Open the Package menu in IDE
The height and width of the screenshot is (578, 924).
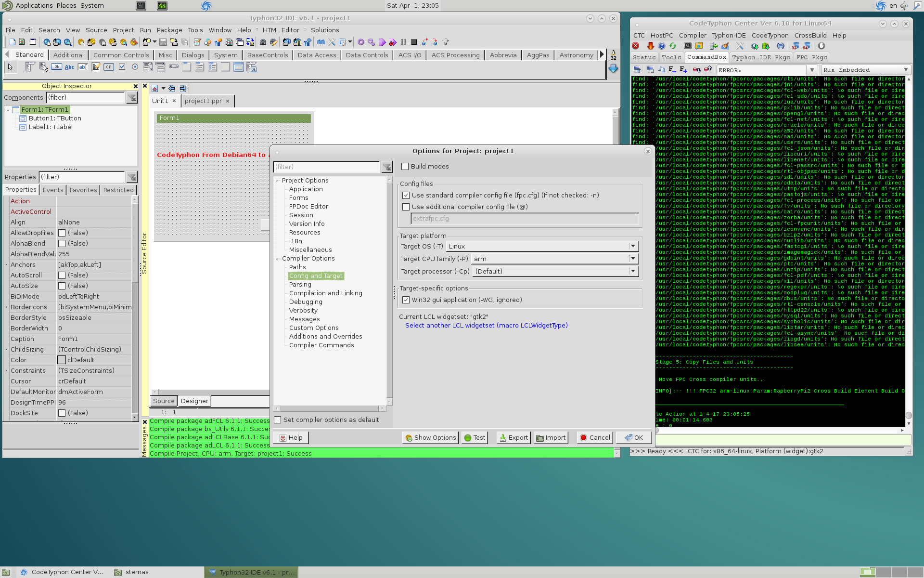pos(169,30)
